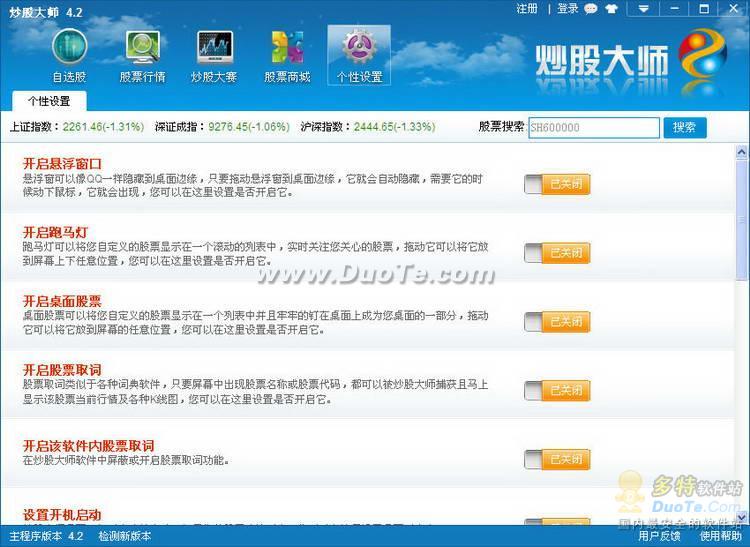The image size is (750, 547).
Task: Open 使用帮助 help link
Action: [x=721, y=536]
